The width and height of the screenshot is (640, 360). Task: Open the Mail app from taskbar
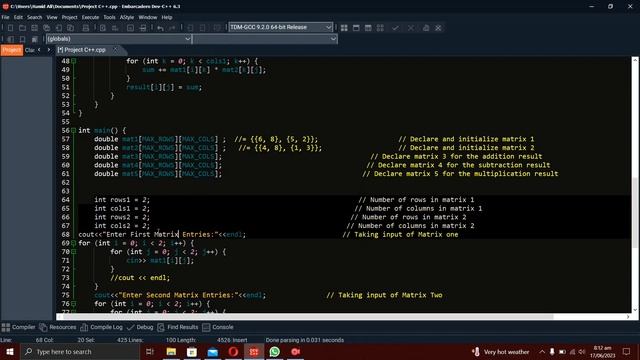tap(213, 351)
